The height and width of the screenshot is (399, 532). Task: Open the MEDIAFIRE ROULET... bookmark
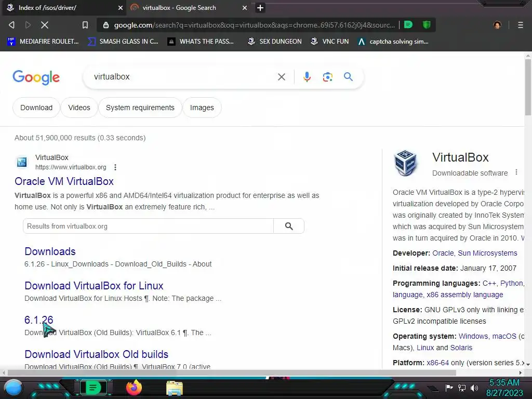pos(43,42)
